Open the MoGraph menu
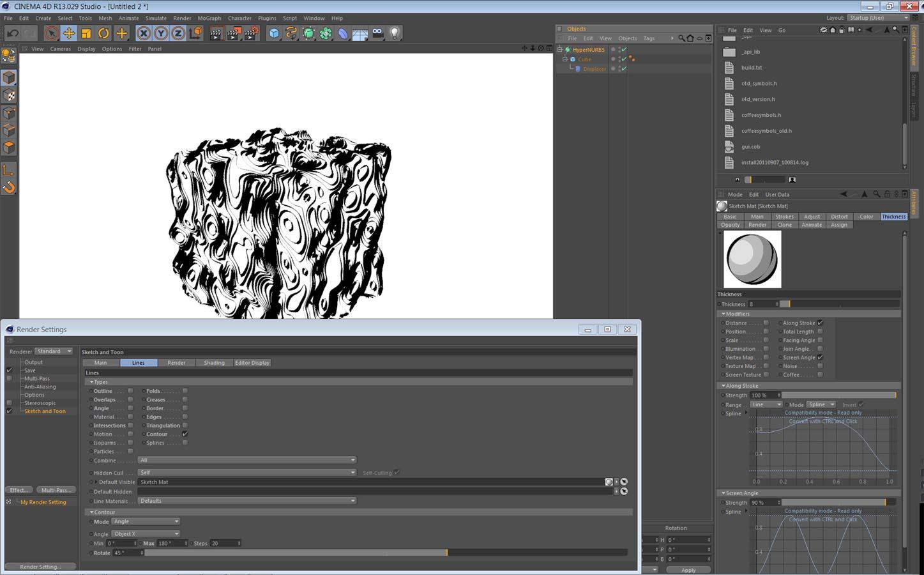The image size is (924, 575). tap(209, 18)
